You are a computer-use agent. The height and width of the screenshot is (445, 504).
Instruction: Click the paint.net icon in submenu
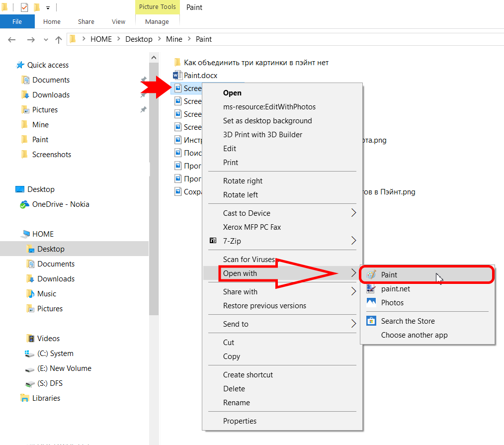(371, 289)
